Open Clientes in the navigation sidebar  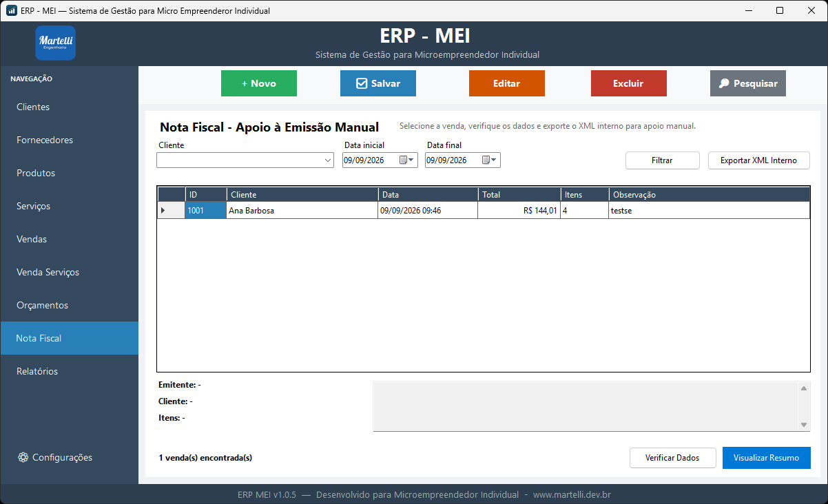click(x=69, y=107)
